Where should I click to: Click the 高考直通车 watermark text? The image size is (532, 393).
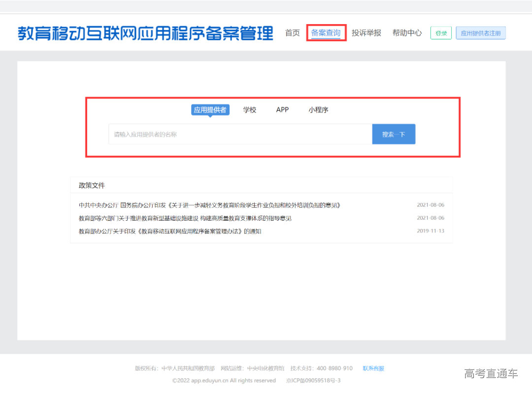(491, 374)
